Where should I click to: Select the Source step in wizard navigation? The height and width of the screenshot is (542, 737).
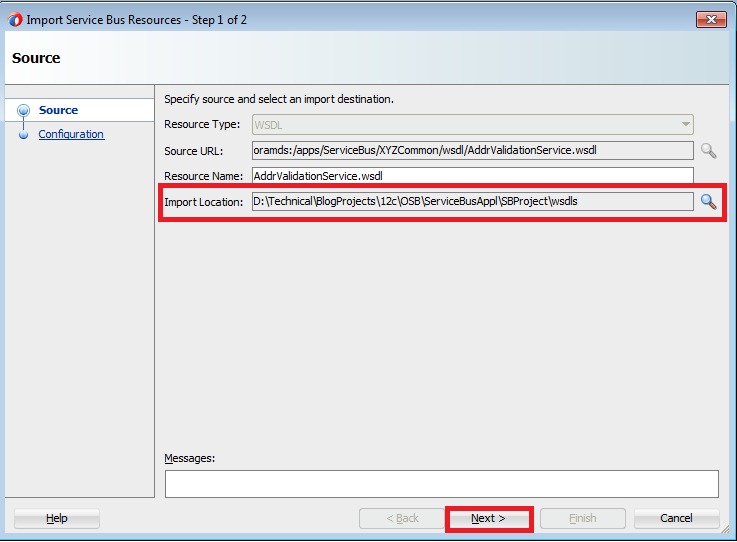pyautogui.click(x=58, y=111)
